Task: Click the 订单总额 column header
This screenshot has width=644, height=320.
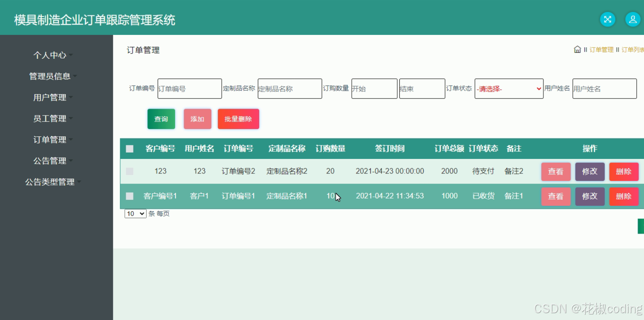Action: pyautogui.click(x=449, y=149)
